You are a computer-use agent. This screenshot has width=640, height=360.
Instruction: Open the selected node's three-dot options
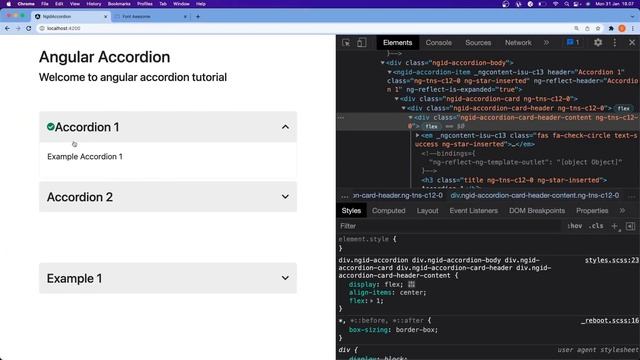341,118
